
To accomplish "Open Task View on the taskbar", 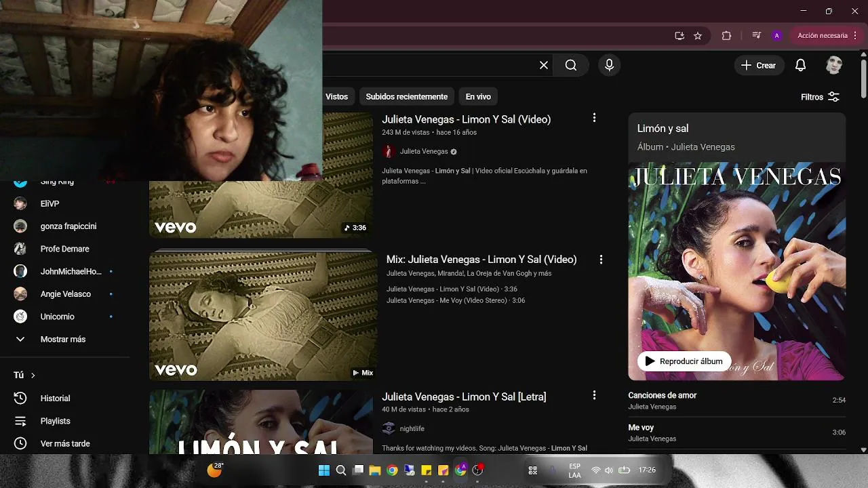I will (358, 470).
